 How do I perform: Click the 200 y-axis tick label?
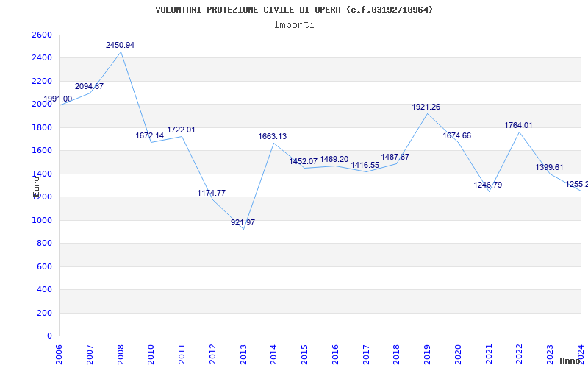click(44, 314)
